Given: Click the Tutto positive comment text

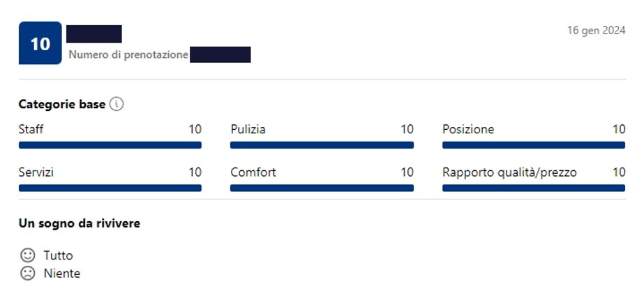Looking at the screenshot, I should coord(59,255).
